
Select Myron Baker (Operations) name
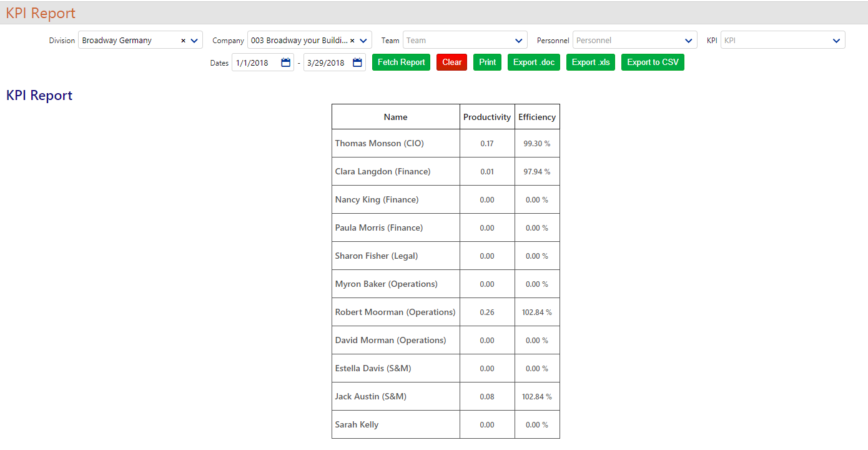click(x=386, y=284)
